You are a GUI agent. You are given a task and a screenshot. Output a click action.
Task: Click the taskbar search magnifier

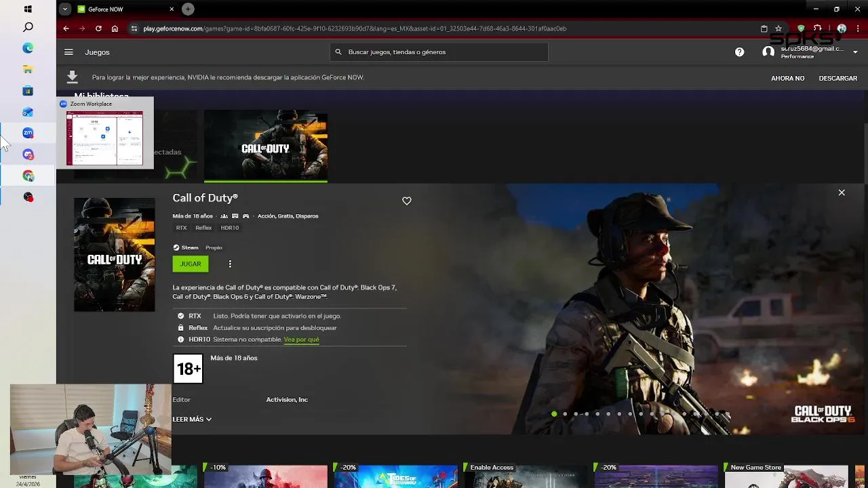click(x=28, y=27)
